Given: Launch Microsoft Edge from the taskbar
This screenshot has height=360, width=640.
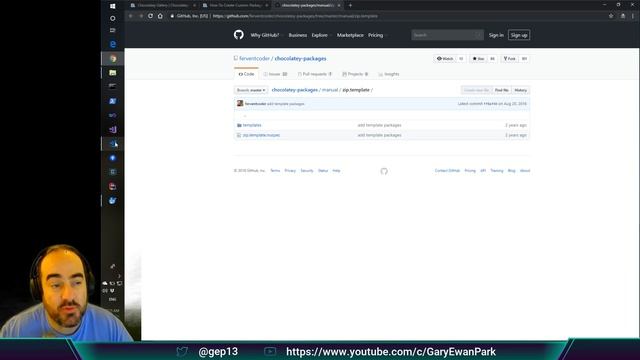Looking at the screenshot, I should 113,44.
